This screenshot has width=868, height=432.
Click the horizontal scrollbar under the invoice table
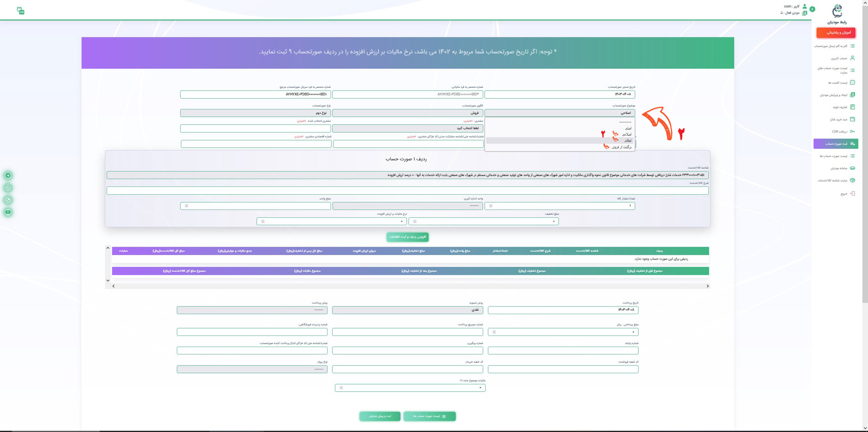[x=410, y=286]
